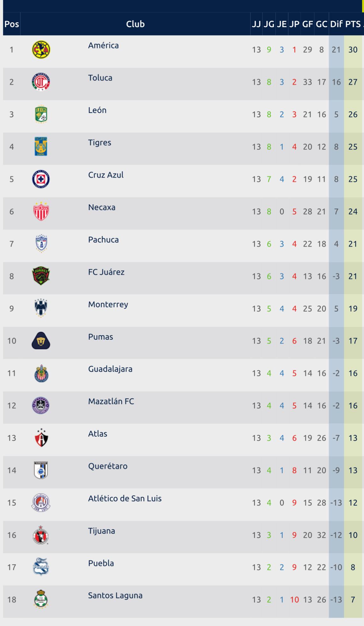This screenshot has height=626, width=364.
Task: Click the Necaxa striped shield
Action: [41, 211]
